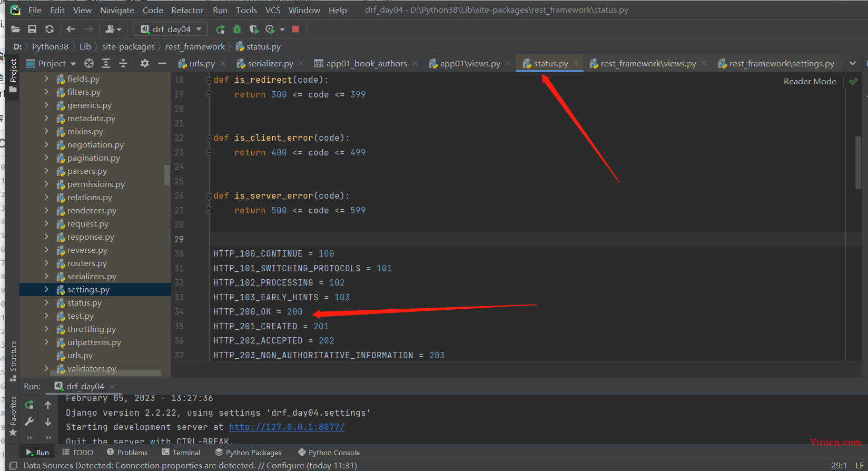Fold the is_redirect function
The height and width of the screenshot is (471, 868).
click(209, 80)
